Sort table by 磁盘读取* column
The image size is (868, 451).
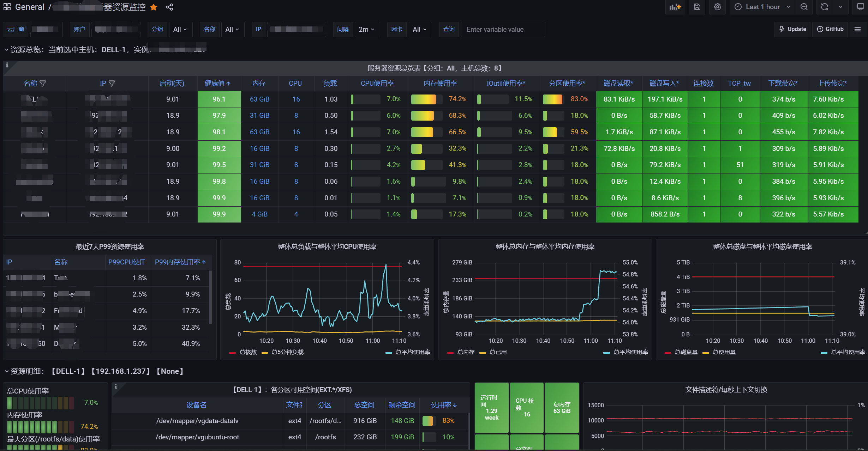point(618,84)
